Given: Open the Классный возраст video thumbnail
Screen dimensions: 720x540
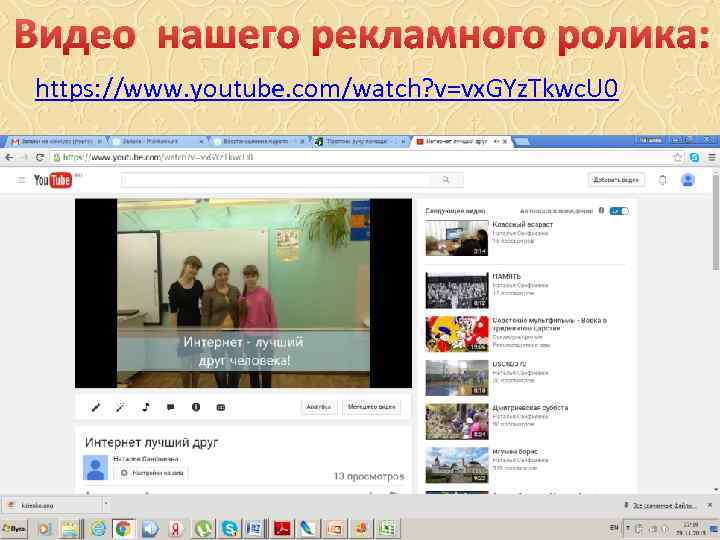Looking at the screenshot, I should (456, 238).
